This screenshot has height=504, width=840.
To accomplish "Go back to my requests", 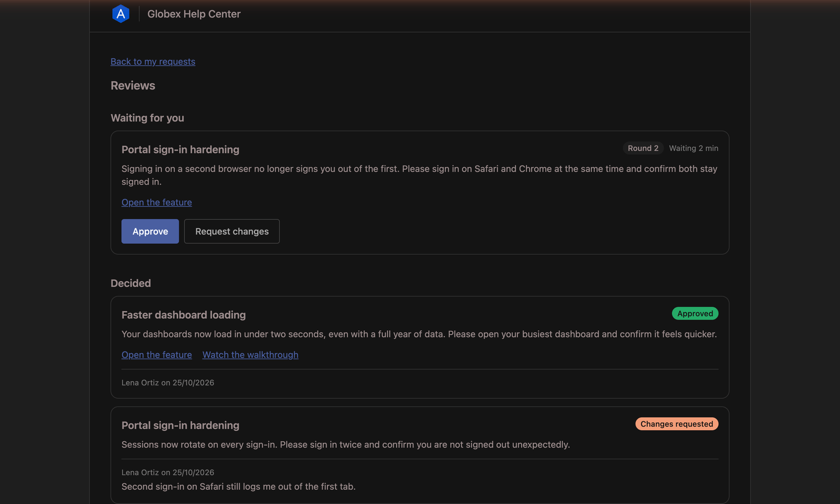I will point(153,61).
